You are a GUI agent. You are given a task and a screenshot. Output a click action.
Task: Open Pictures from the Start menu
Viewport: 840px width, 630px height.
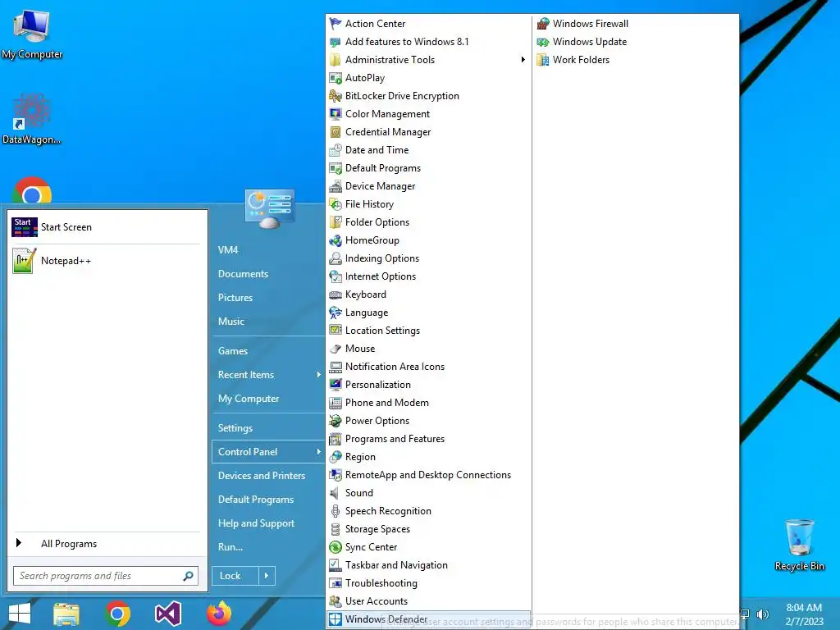235,298
